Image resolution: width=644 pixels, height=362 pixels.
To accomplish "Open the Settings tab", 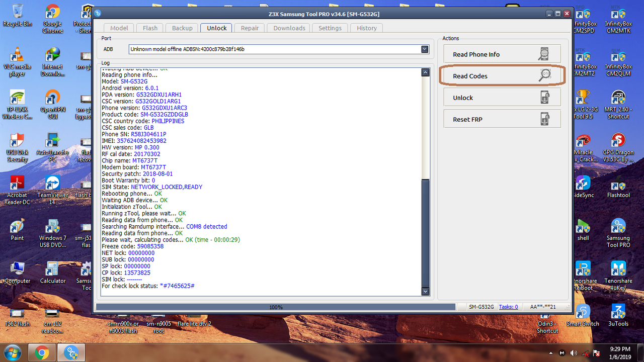I will [x=330, y=28].
